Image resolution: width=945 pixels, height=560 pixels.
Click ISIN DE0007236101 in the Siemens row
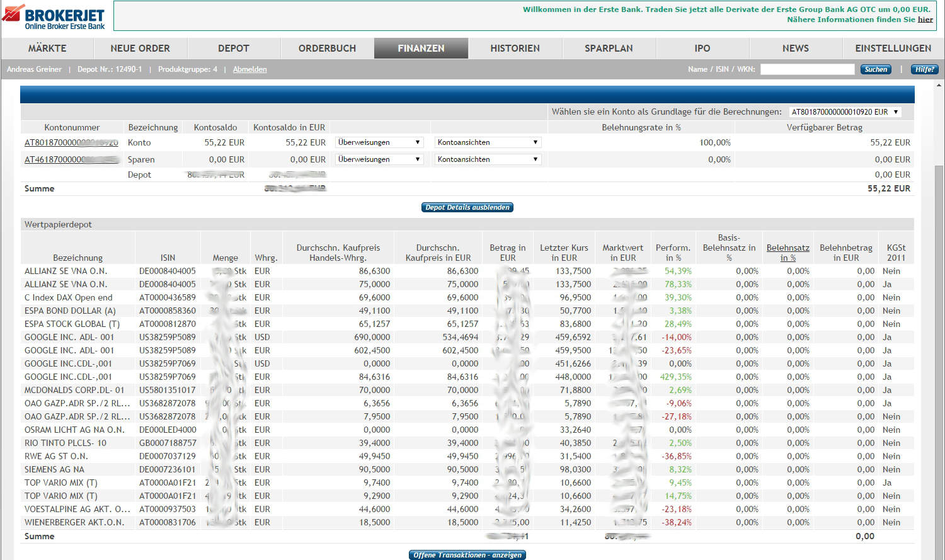(168, 469)
